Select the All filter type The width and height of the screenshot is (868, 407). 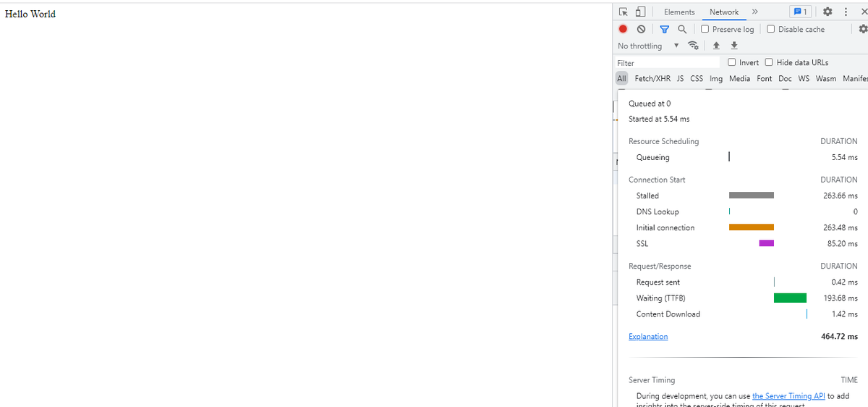coord(622,78)
